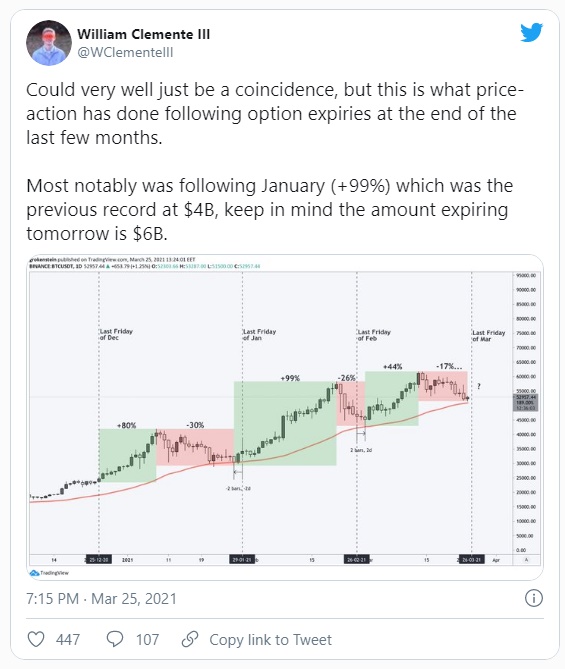The image size is (565, 669).
Task: Select the 26-02-21 date marker
Action: pos(357,559)
